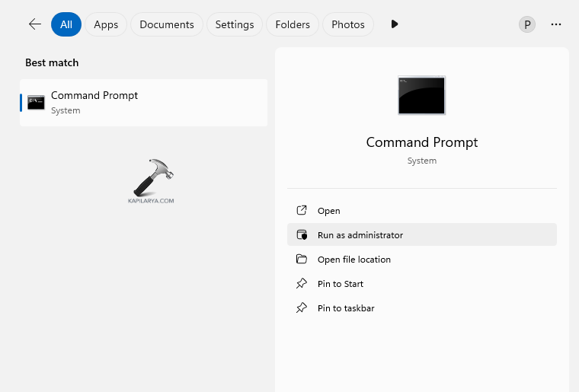Click the small Command Prompt result icon
The width and height of the screenshot is (579, 392).
tap(36, 103)
